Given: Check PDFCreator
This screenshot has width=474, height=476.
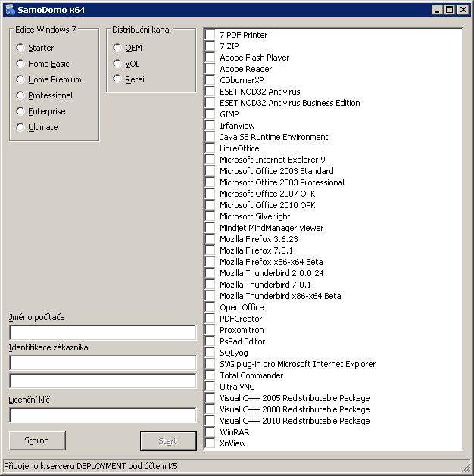Looking at the screenshot, I should (210, 319).
